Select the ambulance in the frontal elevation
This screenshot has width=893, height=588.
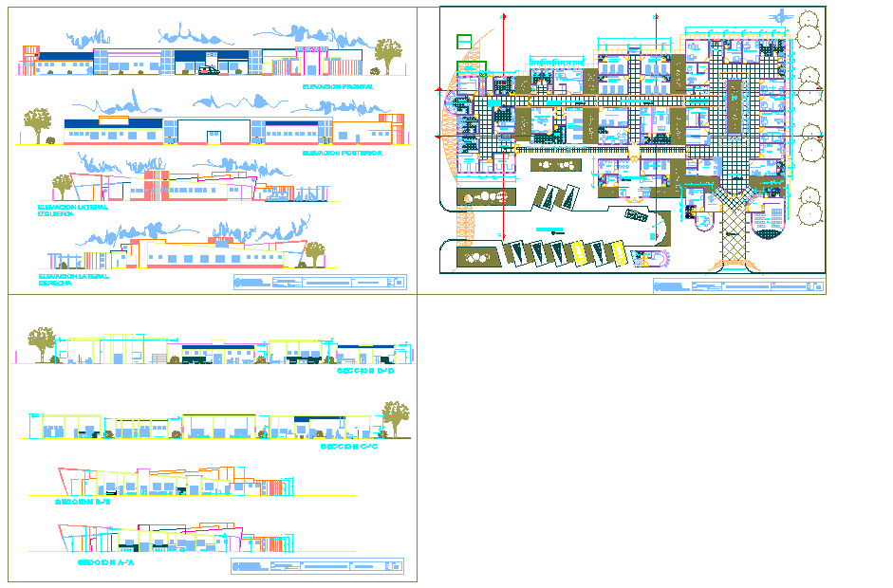209,68
